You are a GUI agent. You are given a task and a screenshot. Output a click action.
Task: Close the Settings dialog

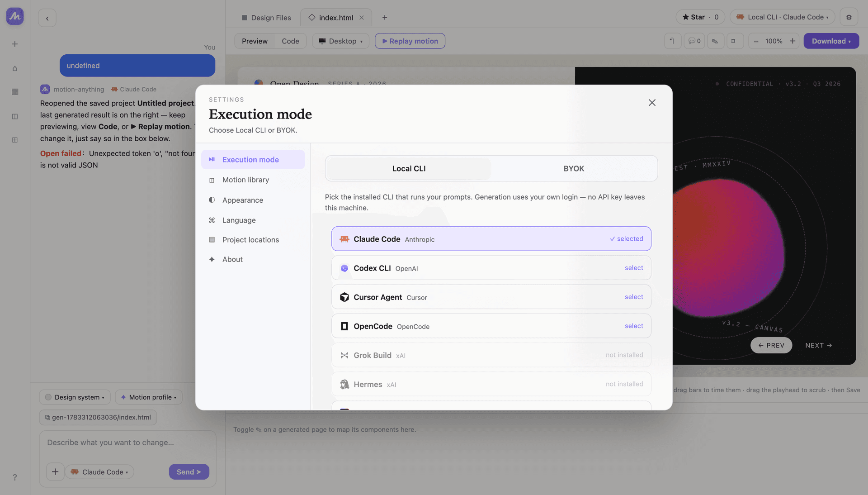point(652,103)
